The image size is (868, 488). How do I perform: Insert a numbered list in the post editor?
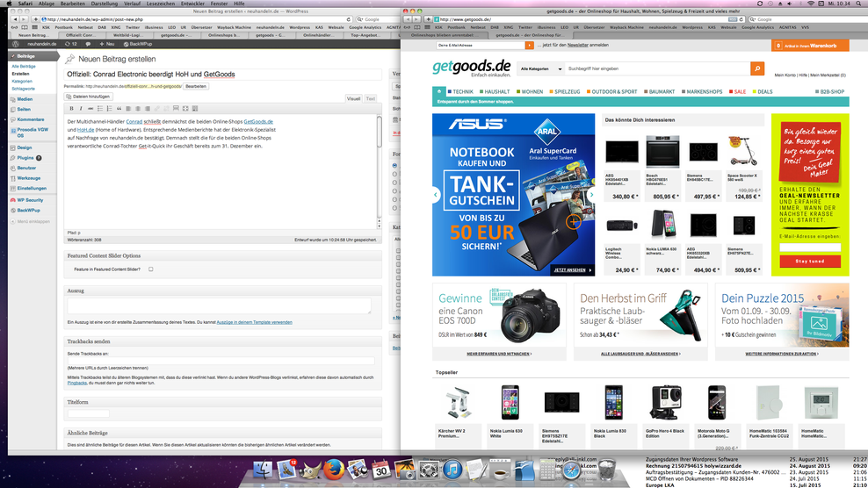click(109, 109)
